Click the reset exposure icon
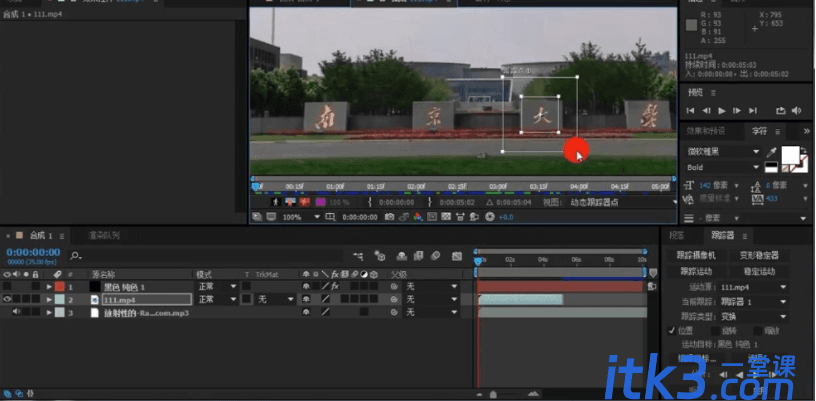This screenshot has width=816, height=401. point(489,217)
